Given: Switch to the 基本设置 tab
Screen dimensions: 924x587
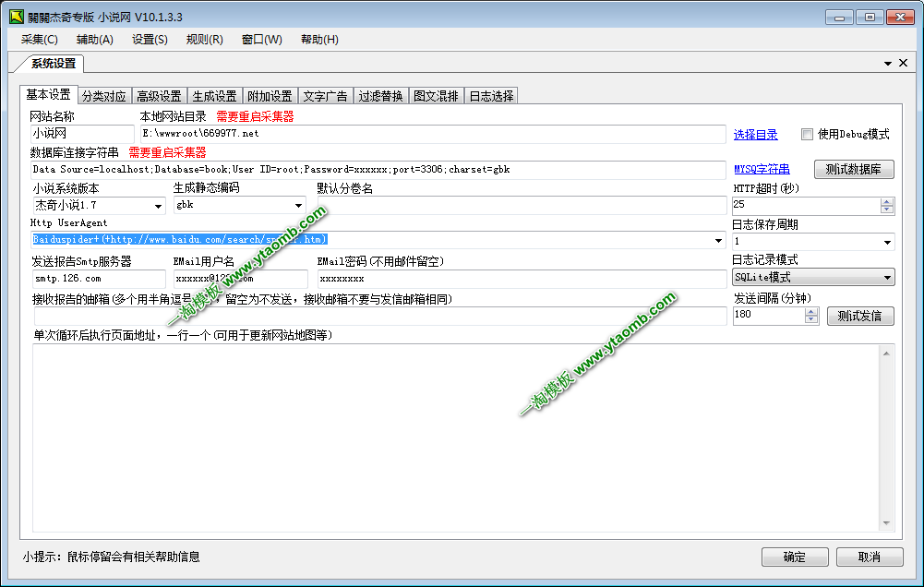Looking at the screenshot, I should [x=48, y=94].
